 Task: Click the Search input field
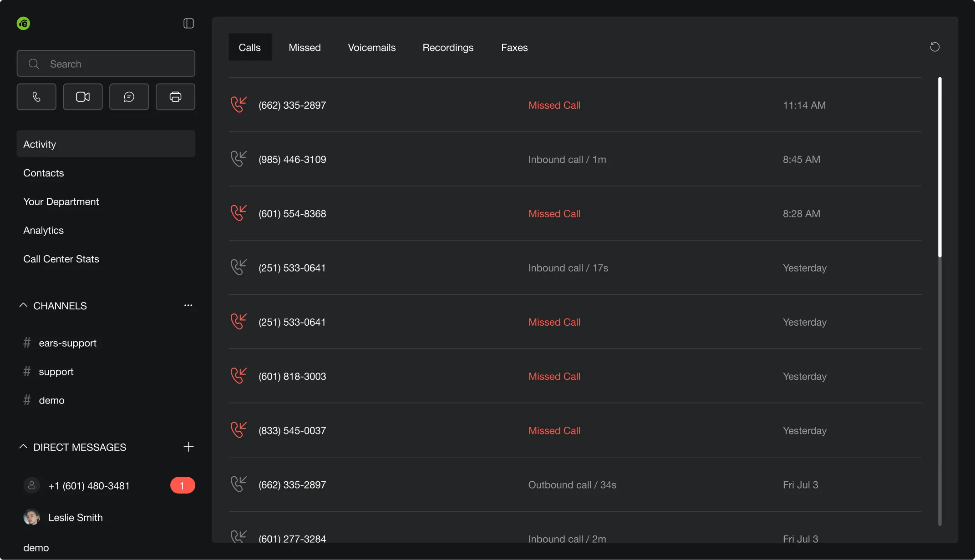point(106,64)
